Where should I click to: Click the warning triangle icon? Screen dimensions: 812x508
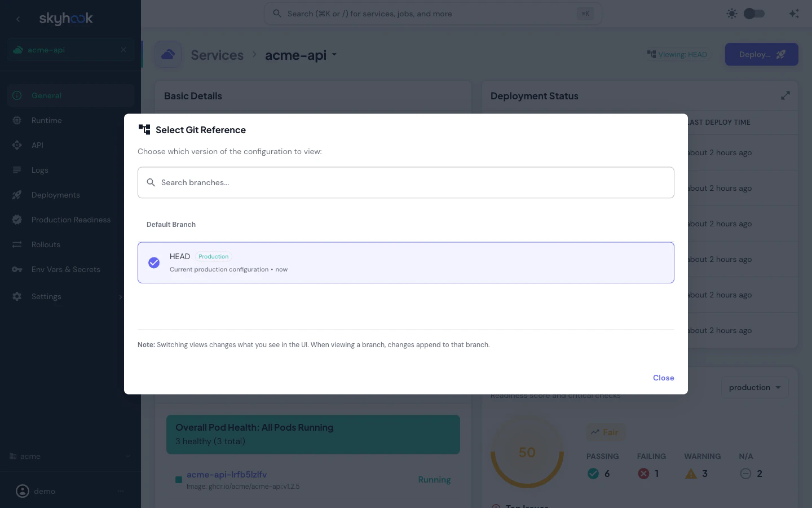691,474
